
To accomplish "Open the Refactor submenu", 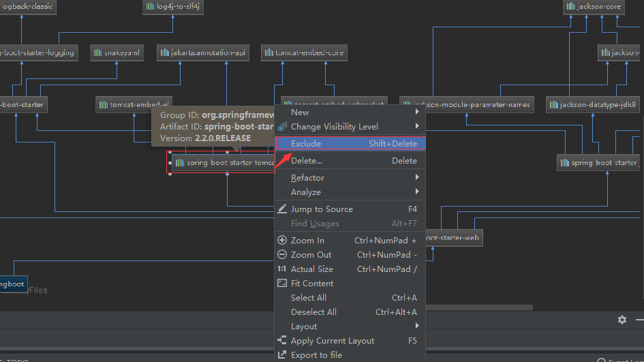I will pos(350,177).
